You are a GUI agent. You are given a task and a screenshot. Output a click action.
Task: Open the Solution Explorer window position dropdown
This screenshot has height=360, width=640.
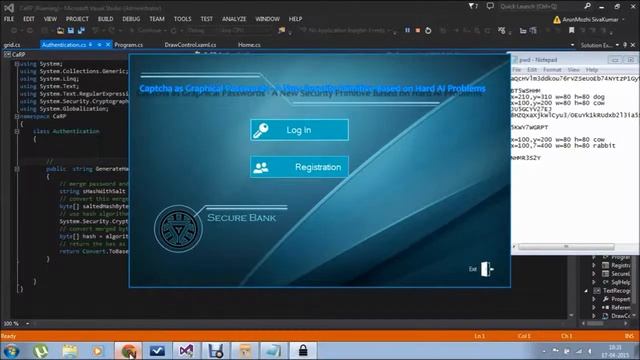click(617, 45)
